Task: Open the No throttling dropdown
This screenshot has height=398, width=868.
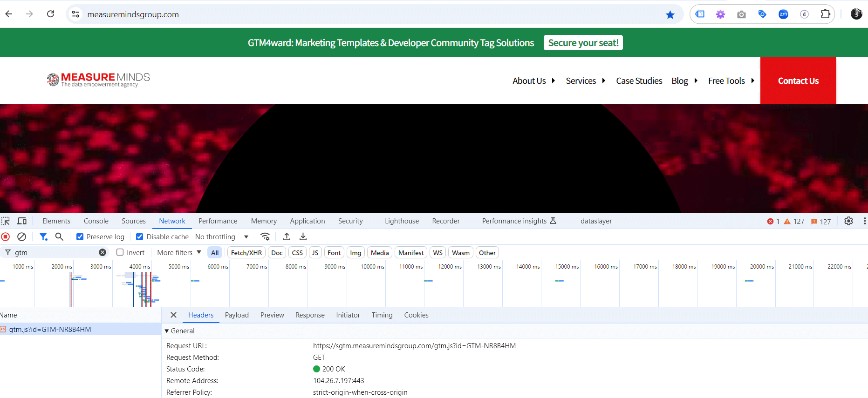Action: tap(222, 237)
